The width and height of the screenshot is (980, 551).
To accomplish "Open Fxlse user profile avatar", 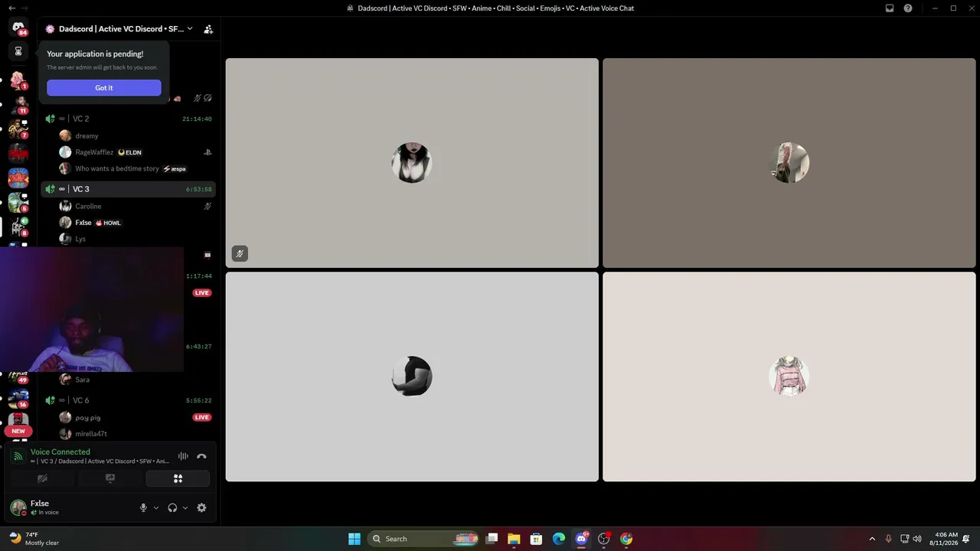I will 18,507.
